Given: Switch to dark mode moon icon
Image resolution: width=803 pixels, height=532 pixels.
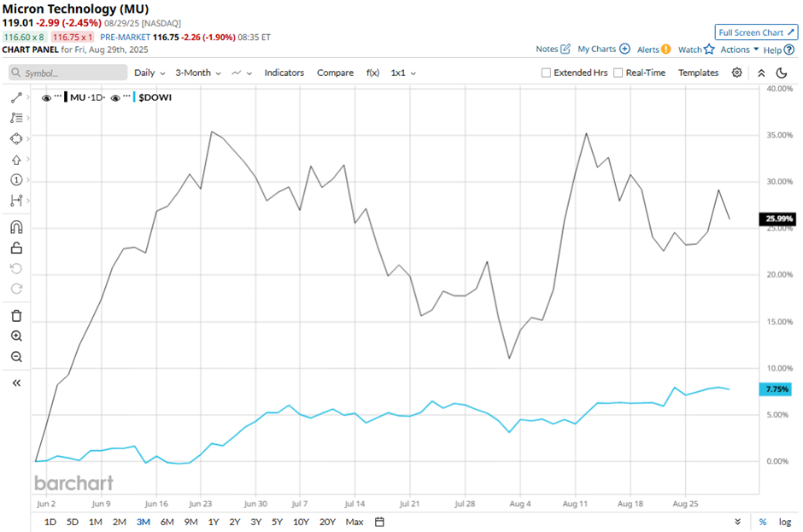Looking at the screenshot, I should click(x=782, y=73).
